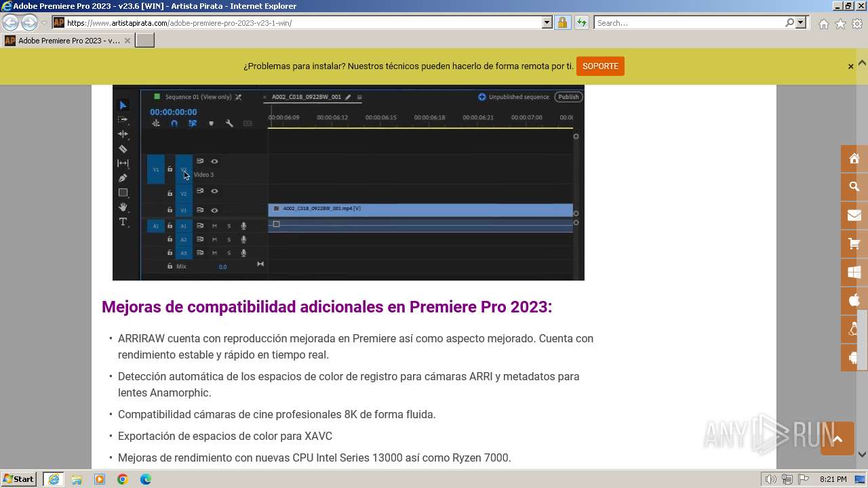This screenshot has height=488, width=868.
Task: Click the security lock icon
Action: click(562, 22)
